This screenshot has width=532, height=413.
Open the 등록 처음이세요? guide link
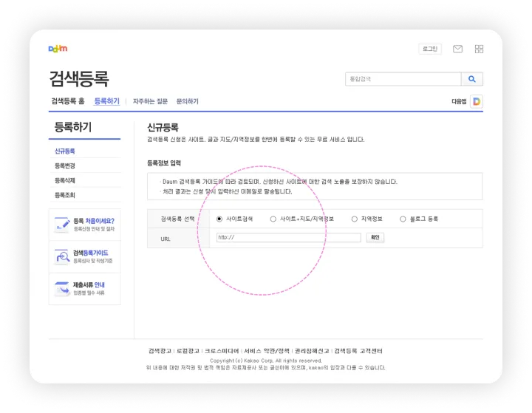94,221
